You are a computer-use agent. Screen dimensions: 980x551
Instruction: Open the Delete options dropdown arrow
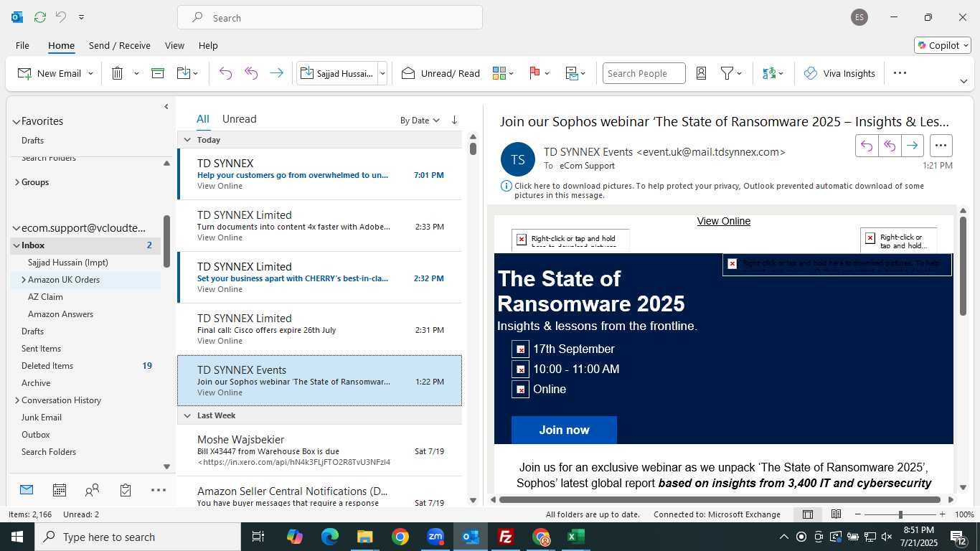coord(136,73)
